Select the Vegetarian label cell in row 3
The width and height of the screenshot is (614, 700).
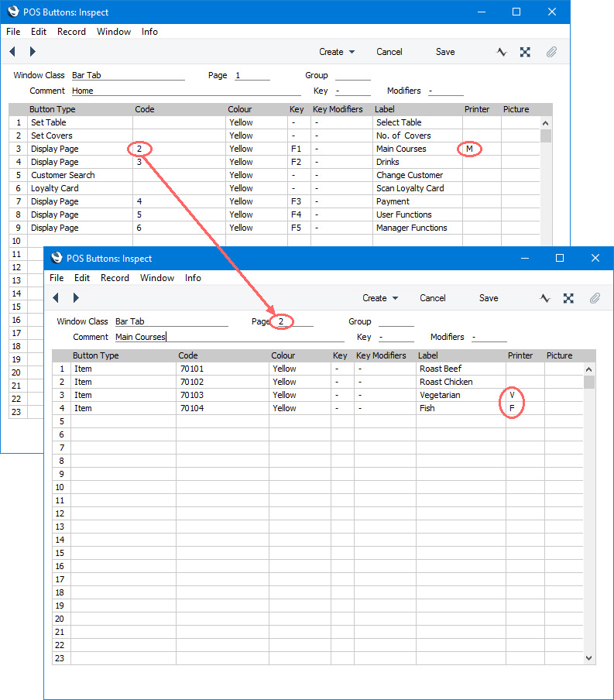pos(460,395)
